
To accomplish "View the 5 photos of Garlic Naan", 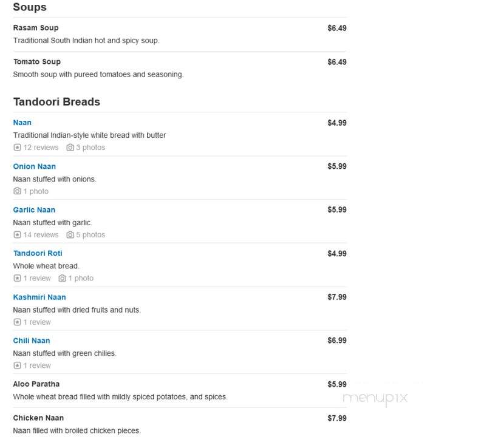I will 90,235.
